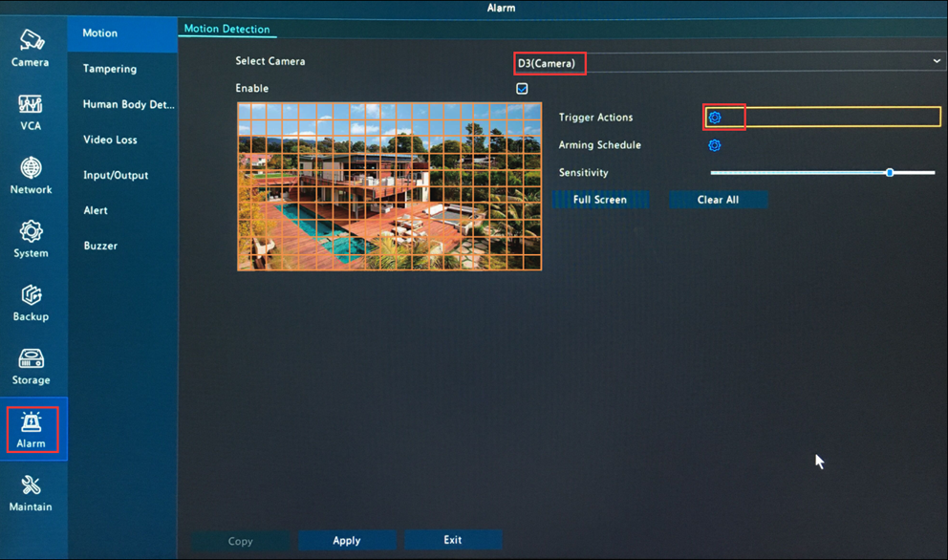
Task: Click the Sensitivity slider handle
Action: tap(890, 173)
